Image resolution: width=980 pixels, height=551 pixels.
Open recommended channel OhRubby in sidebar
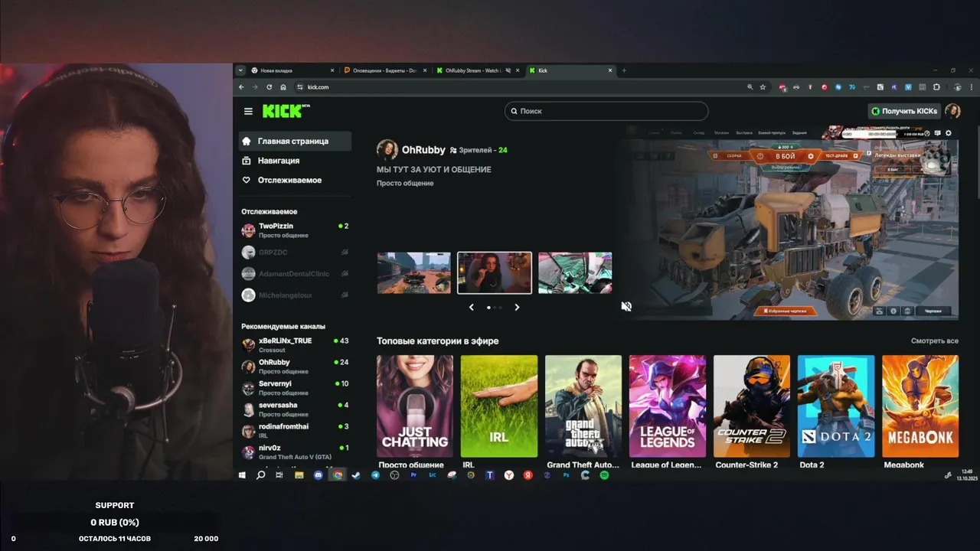coord(295,367)
